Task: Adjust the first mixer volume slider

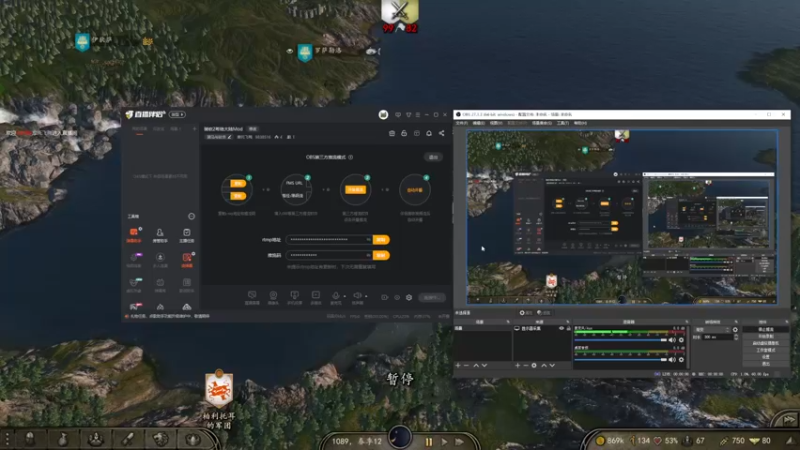Action: point(621,340)
